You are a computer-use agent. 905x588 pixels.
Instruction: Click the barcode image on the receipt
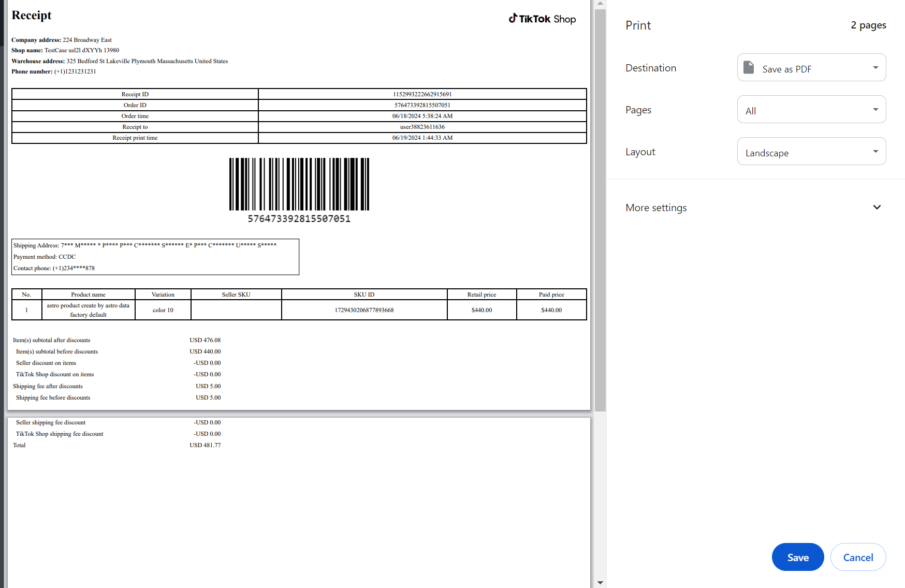click(x=299, y=184)
